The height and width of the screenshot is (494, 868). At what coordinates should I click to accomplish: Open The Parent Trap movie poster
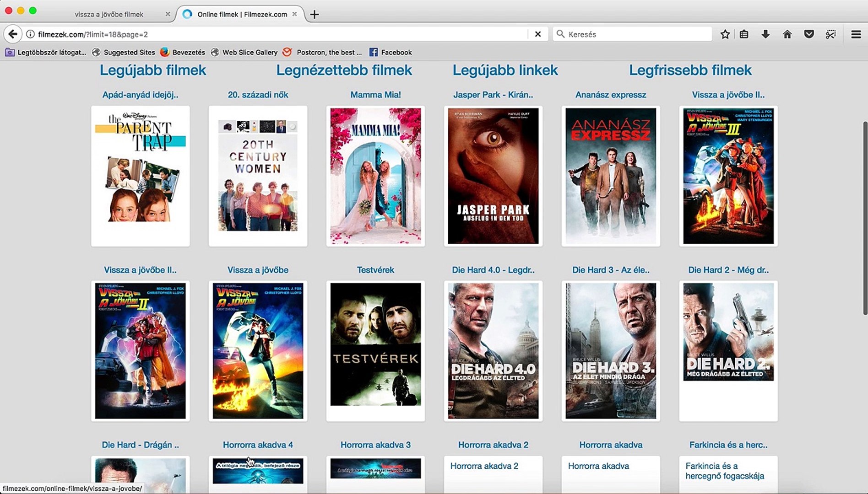(x=140, y=176)
